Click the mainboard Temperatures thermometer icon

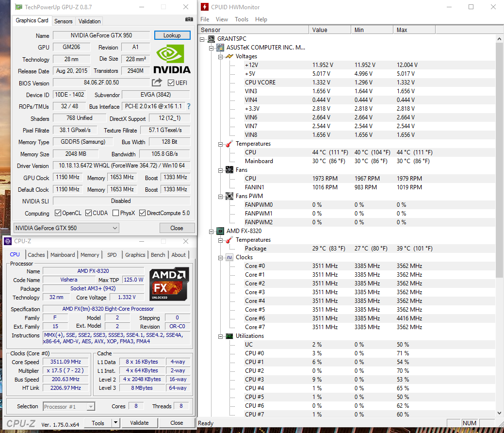pyautogui.click(x=229, y=144)
